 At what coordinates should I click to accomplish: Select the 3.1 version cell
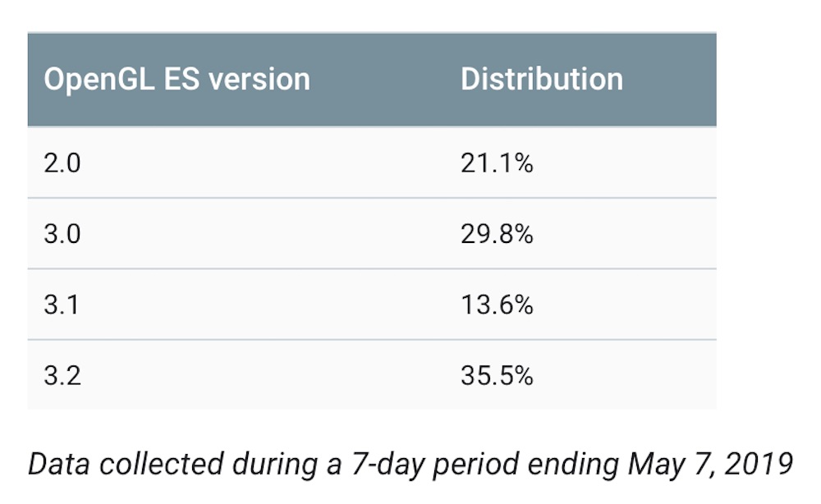click(x=62, y=305)
